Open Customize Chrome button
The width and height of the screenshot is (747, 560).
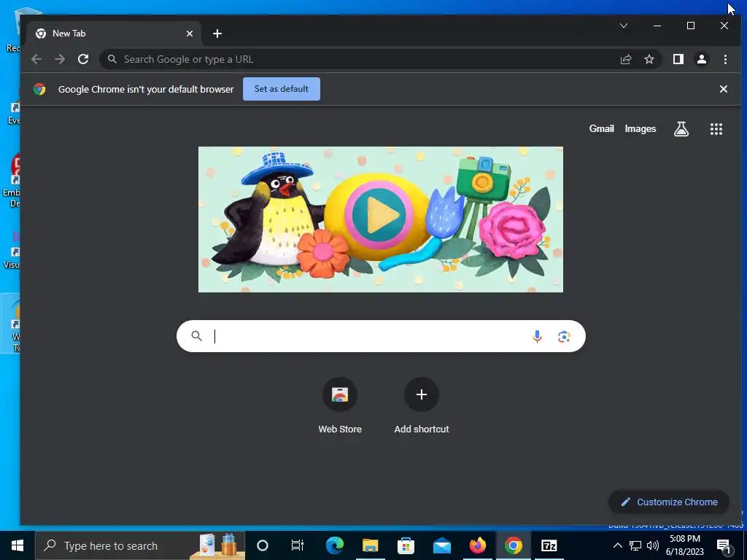pyautogui.click(x=669, y=502)
